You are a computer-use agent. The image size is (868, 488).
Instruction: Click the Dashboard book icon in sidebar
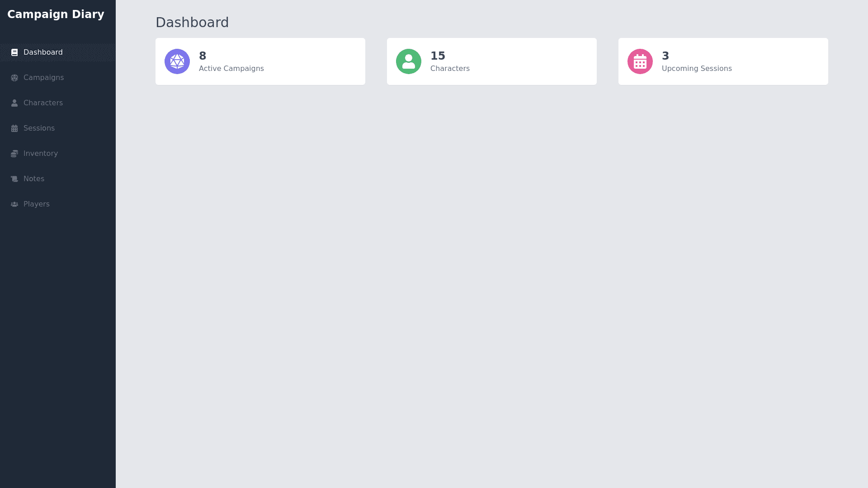[14, 52]
